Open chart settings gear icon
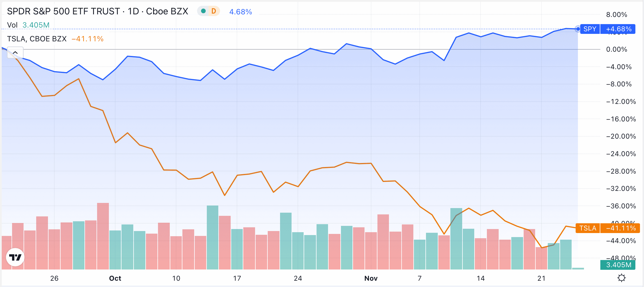 click(x=622, y=278)
